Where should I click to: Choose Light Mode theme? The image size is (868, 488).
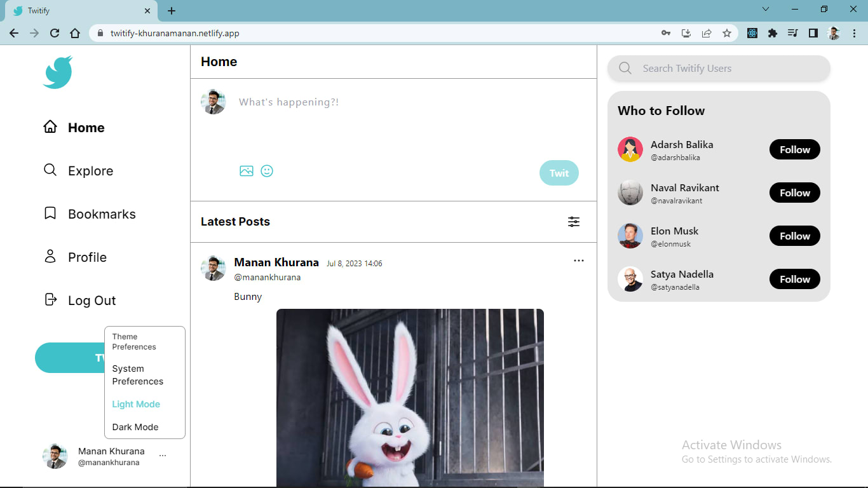[136, 404]
